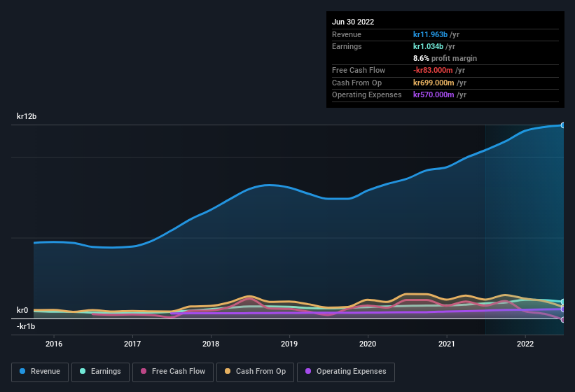Screen dimensions: 575x392
Task: Click the Operating Expenses end-point marker
Action: [562, 309]
